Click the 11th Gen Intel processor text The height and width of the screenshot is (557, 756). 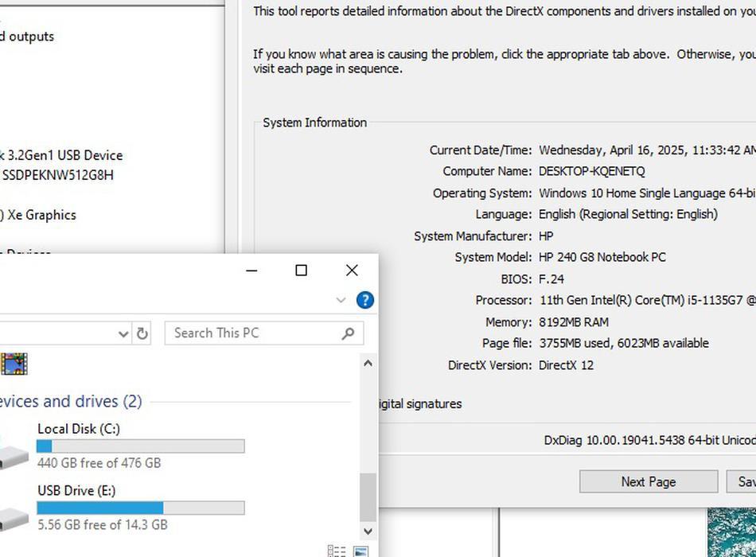[x=647, y=300]
